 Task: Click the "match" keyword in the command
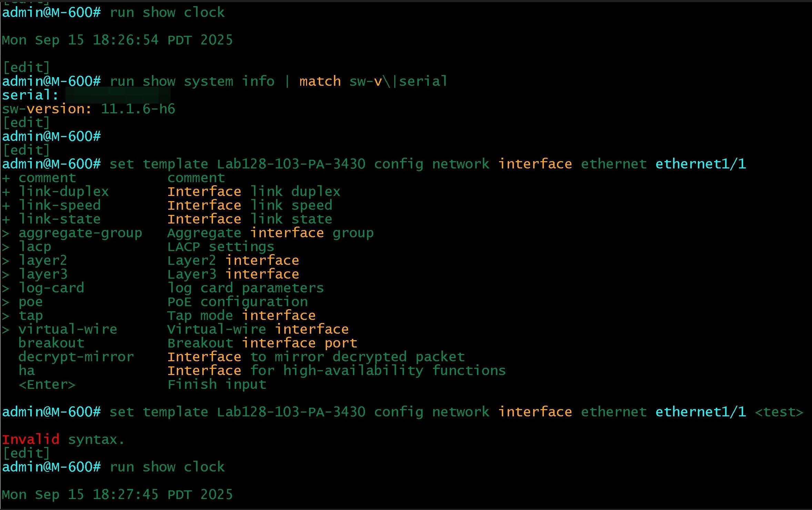pyautogui.click(x=320, y=82)
